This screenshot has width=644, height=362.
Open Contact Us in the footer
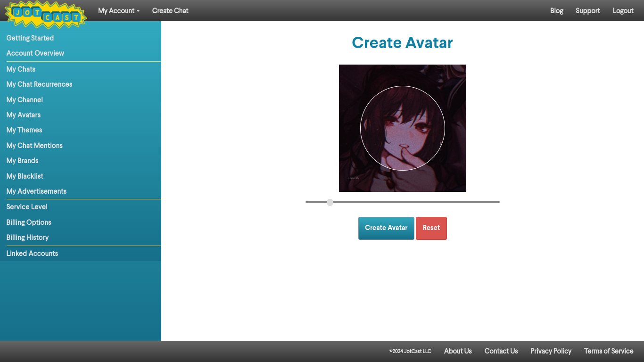point(501,351)
